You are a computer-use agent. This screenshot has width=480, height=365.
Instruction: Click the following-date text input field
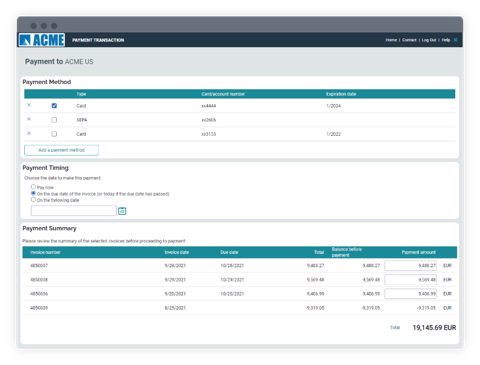click(74, 211)
